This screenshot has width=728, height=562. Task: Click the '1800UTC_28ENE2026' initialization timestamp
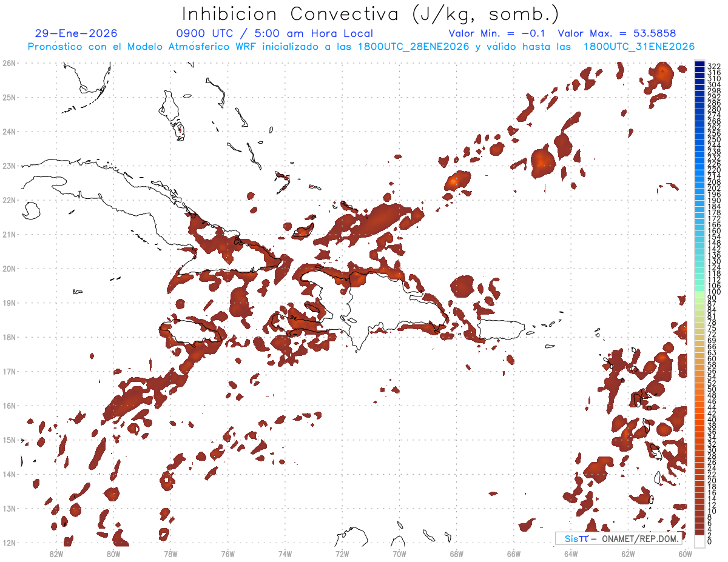414,47
